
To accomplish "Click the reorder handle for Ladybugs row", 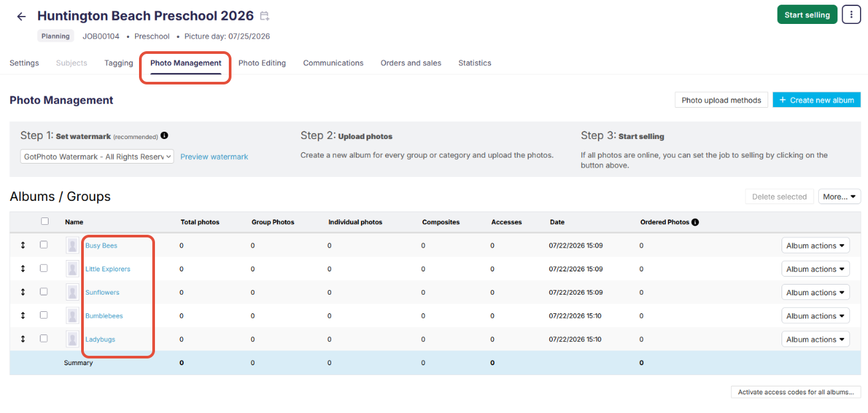I will [23, 339].
